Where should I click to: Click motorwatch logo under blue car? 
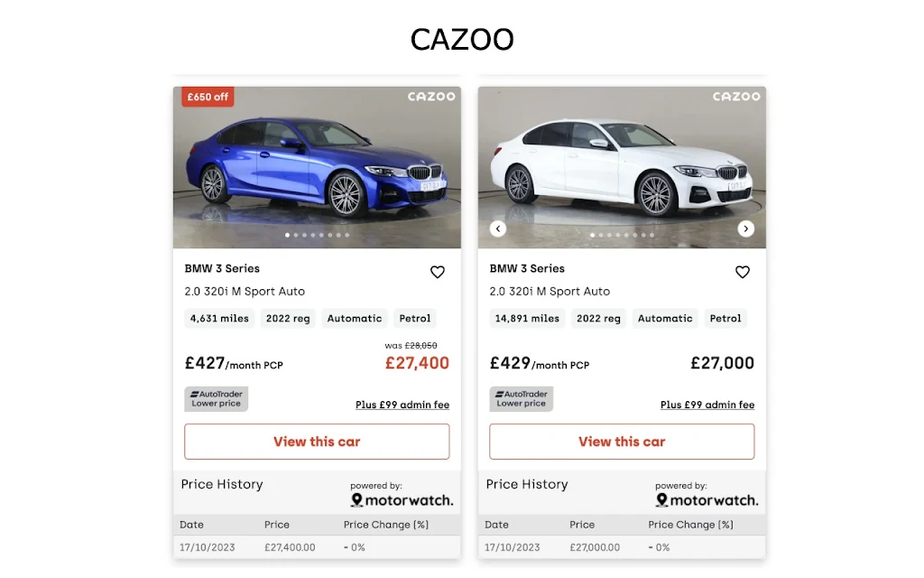point(402,500)
